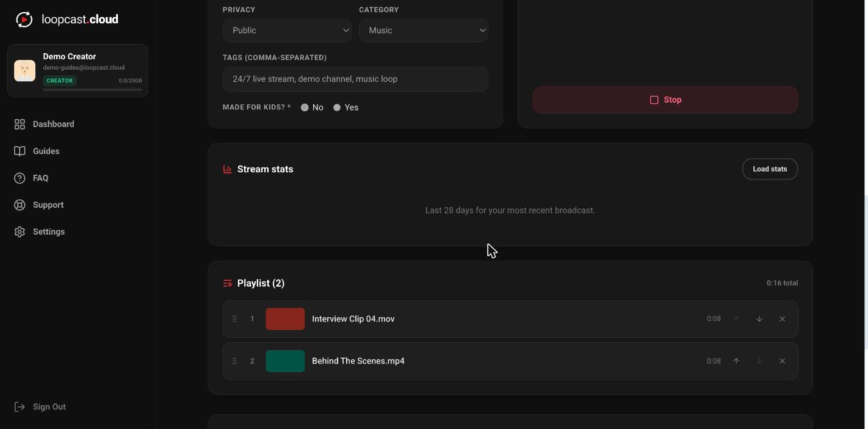Click the storage usage progress bar
Viewport: 868px width, 429px height.
coord(92,90)
